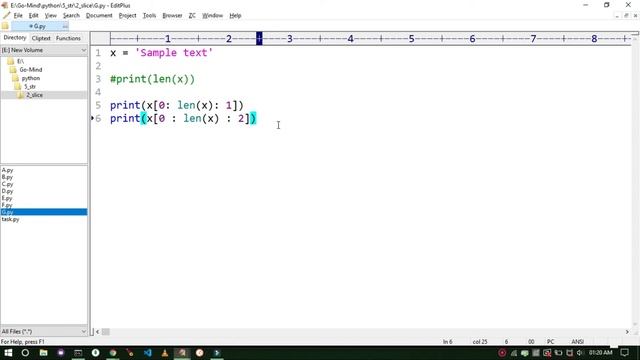Open VLC media player from taskbar
The width and height of the screenshot is (640, 360).
(165, 353)
